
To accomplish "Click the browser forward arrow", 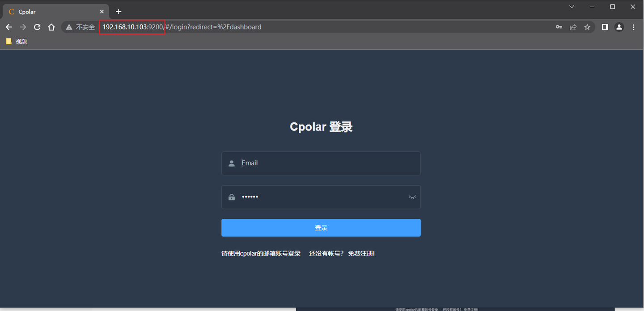I will 23,27.
